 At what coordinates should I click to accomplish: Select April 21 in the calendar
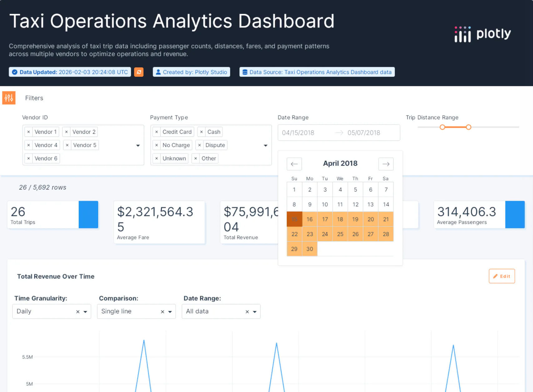386,219
